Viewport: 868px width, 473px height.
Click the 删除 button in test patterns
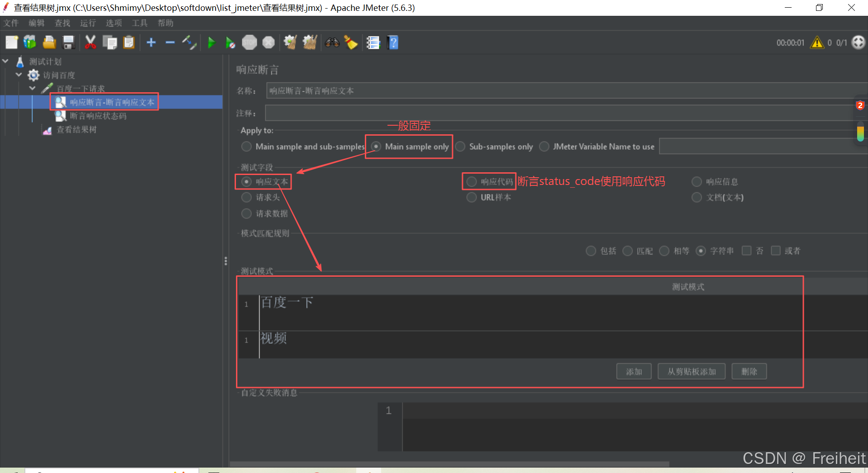749,371
